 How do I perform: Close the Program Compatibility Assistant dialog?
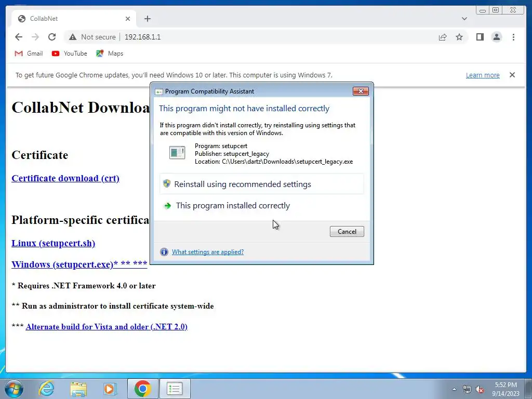[361, 91]
